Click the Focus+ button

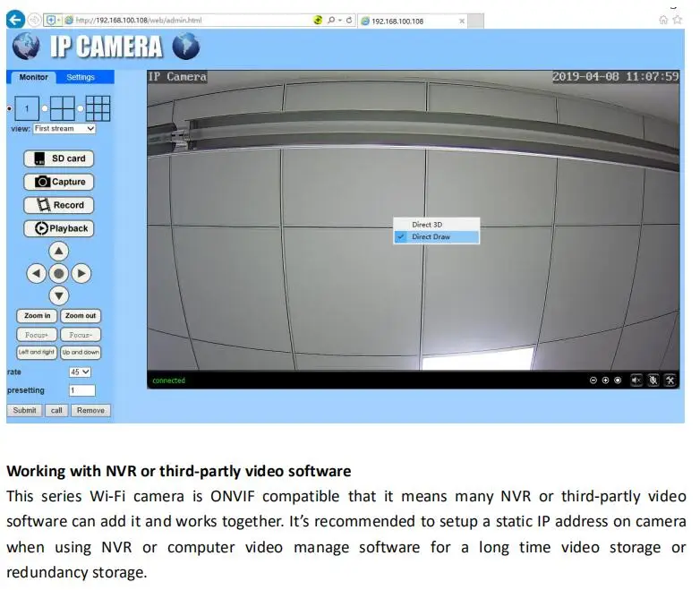pos(37,335)
